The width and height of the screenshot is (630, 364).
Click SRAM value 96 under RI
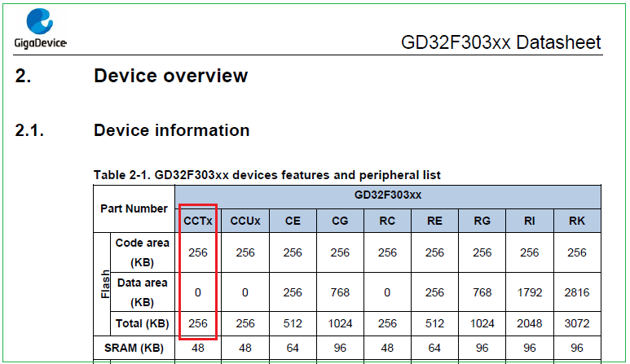tap(530, 348)
